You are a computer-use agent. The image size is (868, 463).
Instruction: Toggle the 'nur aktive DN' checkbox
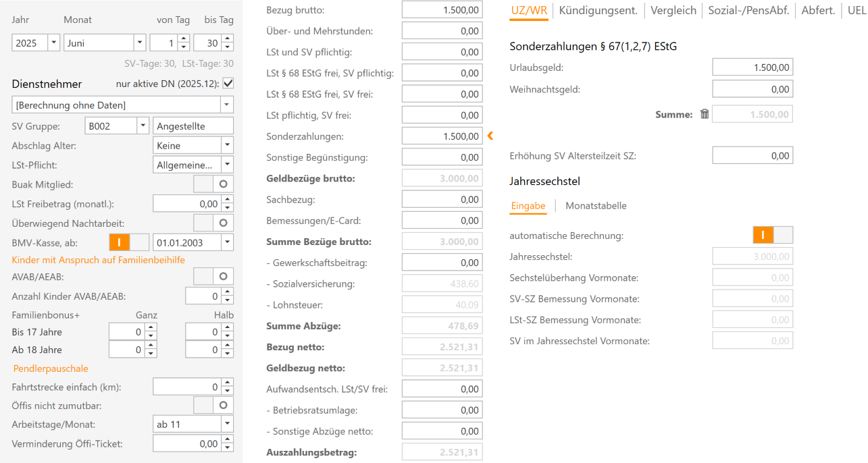click(x=228, y=84)
